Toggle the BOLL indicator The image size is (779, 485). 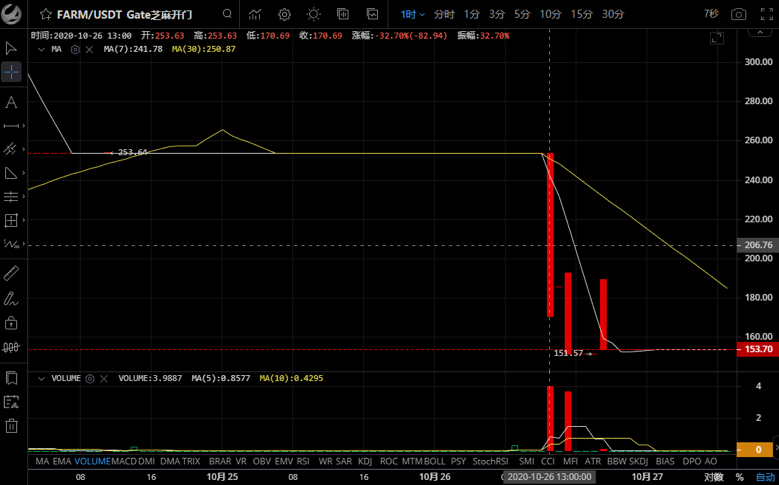coord(435,461)
